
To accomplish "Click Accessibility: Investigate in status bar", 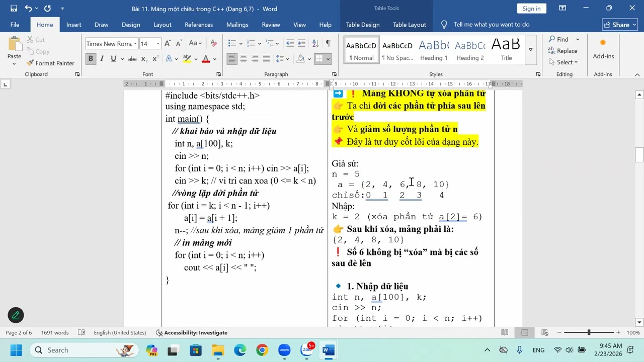I will pyautogui.click(x=192, y=332).
